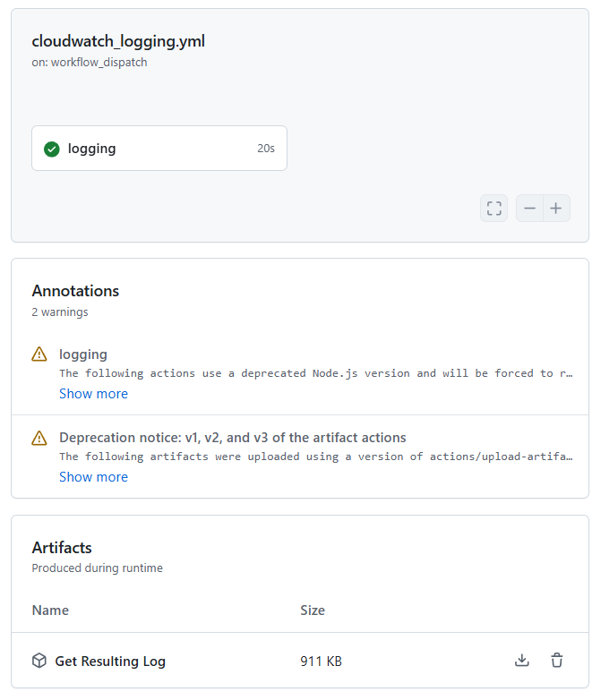The height and width of the screenshot is (700, 601).
Task: Expand the logging annotation with Show more
Action: [x=93, y=394]
